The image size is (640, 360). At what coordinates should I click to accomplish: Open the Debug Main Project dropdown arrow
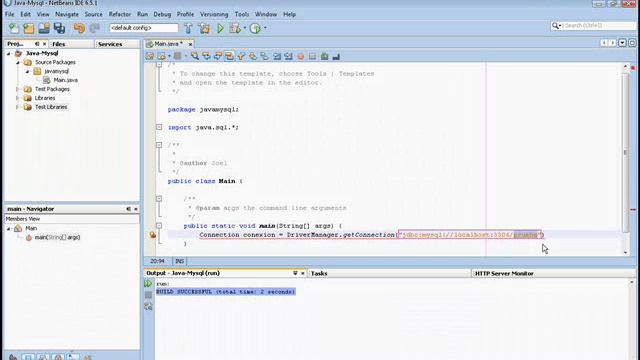[244, 28]
